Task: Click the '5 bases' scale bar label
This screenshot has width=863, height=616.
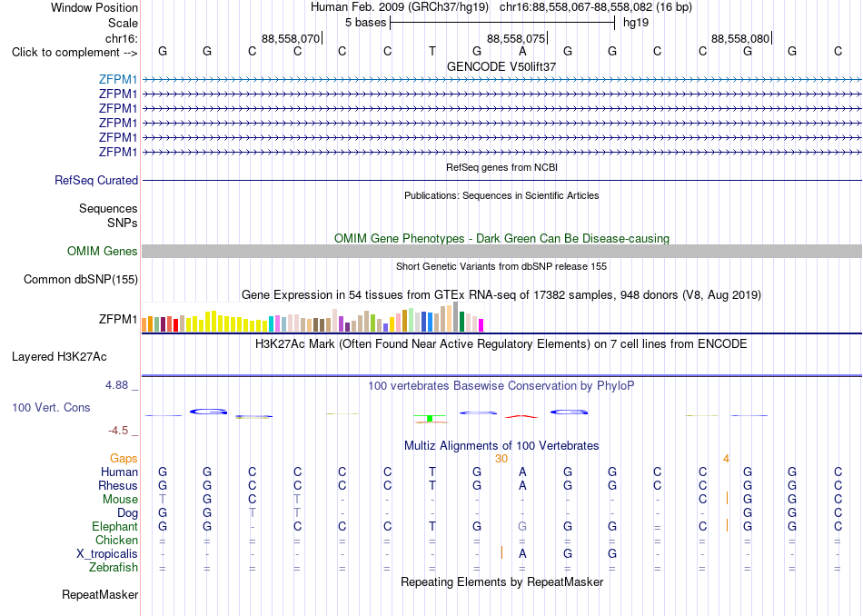Action: (x=365, y=23)
